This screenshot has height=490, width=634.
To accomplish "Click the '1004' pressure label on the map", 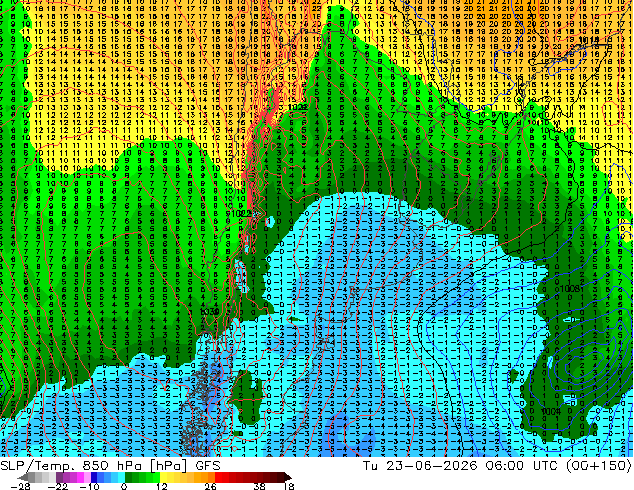I will pos(551,411).
